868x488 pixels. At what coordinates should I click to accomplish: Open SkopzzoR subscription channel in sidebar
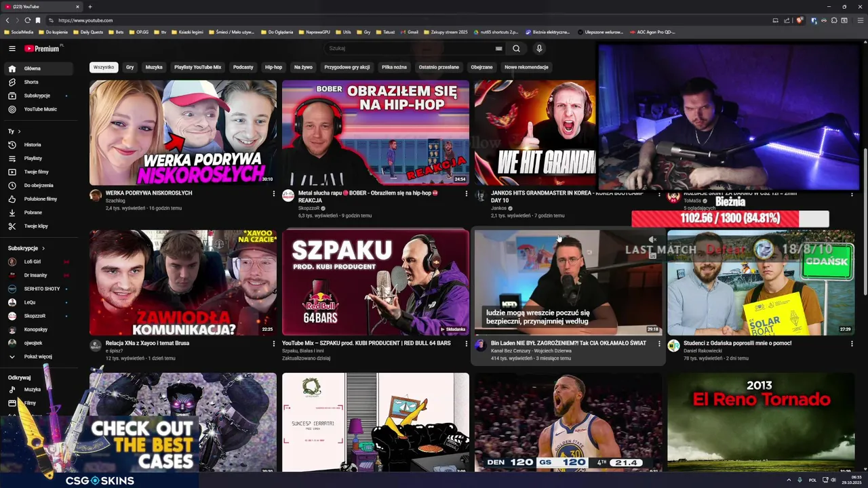(39, 316)
